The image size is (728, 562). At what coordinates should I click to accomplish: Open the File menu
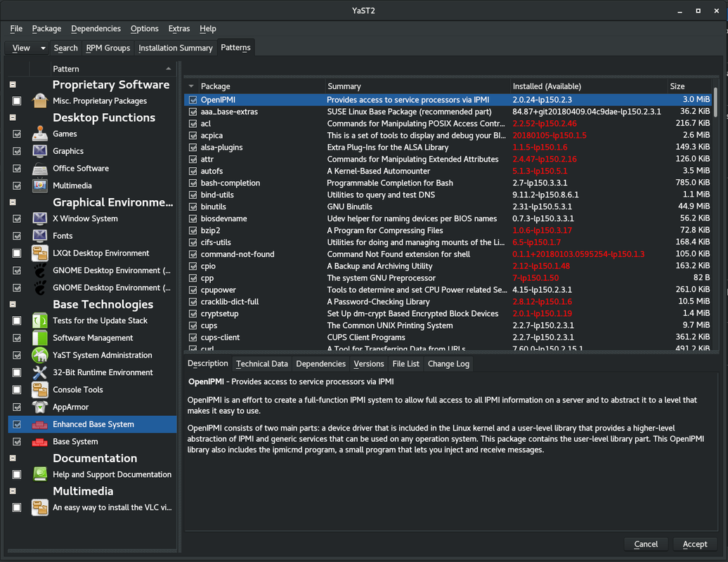[16, 29]
